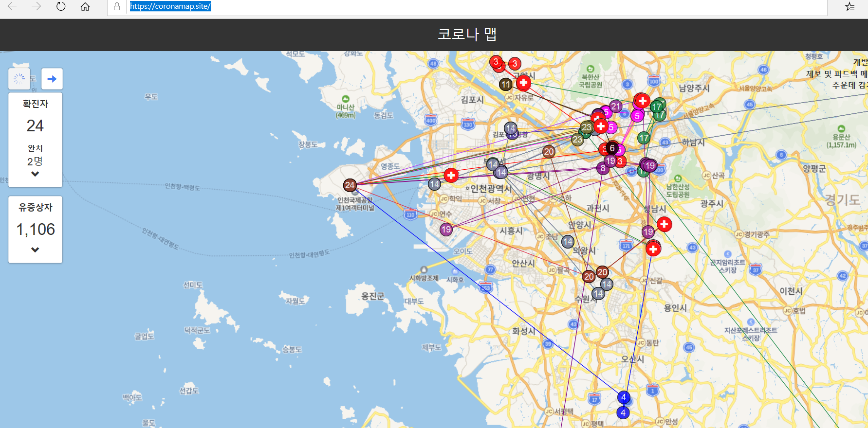Click the 유증상자 count 1,106
The height and width of the screenshot is (428, 868).
[x=36, y=230]
